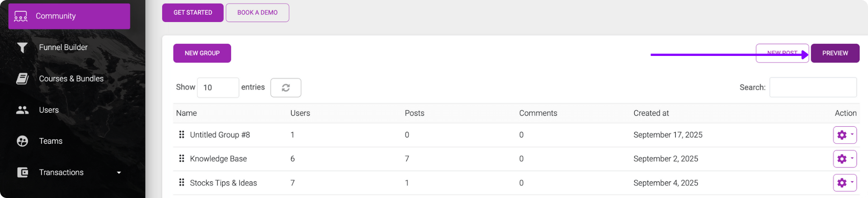The image size is (868, 198).
Task: Grab drag handle for Untitled Group #8
Action: (182, 134)
